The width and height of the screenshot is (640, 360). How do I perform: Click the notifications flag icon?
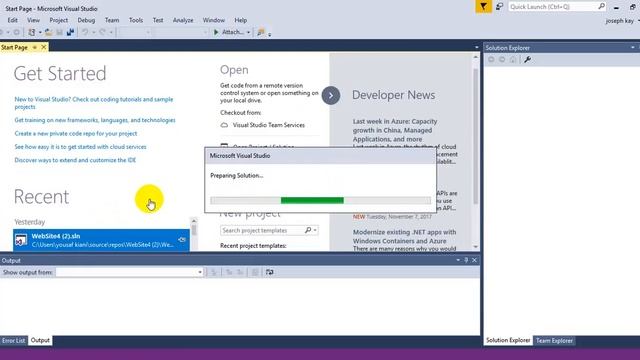point(483,7)
